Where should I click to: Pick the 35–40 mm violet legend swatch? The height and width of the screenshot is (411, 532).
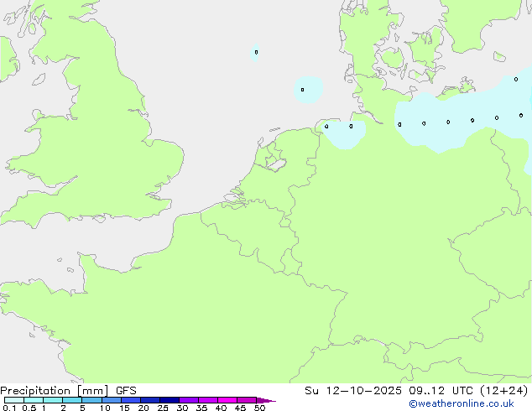coord(208,400)
